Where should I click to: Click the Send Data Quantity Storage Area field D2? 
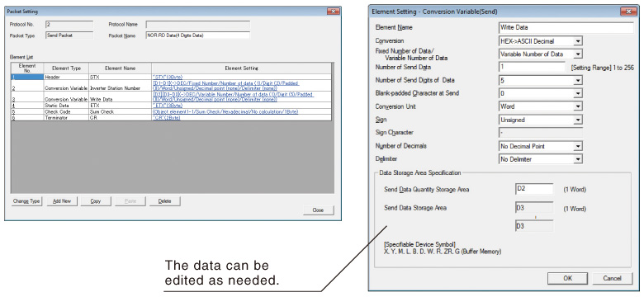pyautogui.click(x=534, y=189)
